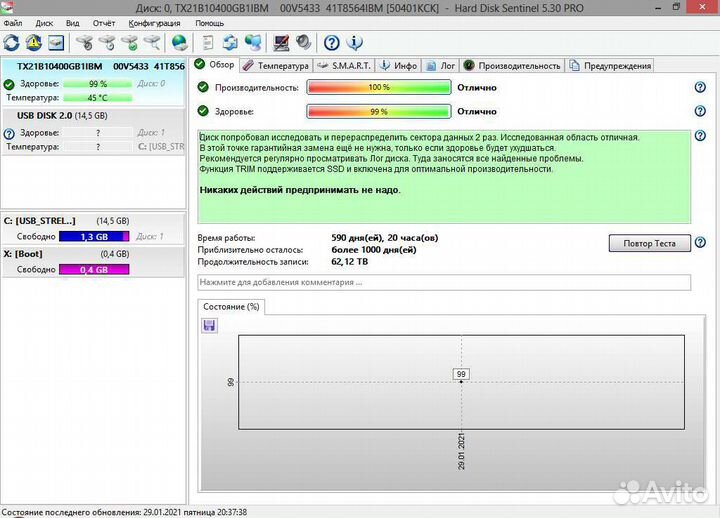The width and height of the screenshot is (720, 518).
Task: Click the refresh disk information toolbar icon
Action: (12, 43)
